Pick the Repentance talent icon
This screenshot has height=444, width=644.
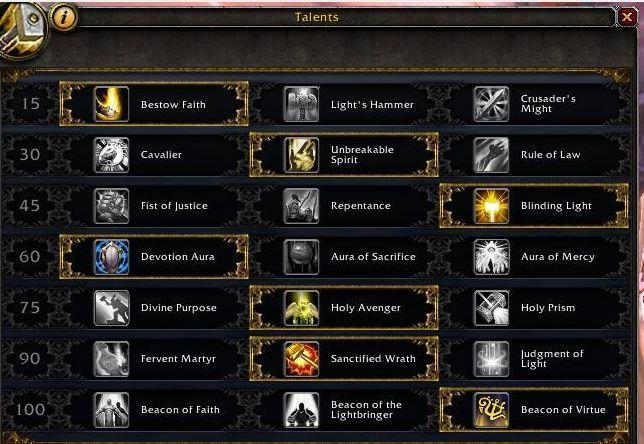[301, 206]
